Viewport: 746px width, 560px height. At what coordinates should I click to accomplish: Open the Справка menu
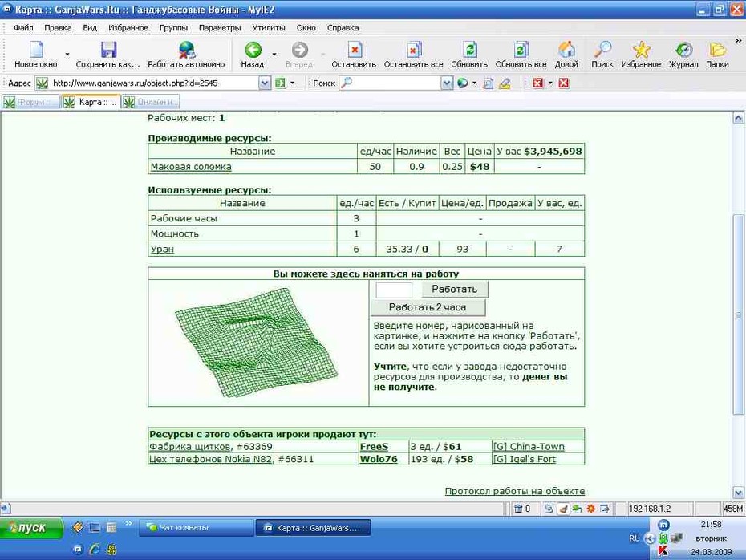click(343, 27)
